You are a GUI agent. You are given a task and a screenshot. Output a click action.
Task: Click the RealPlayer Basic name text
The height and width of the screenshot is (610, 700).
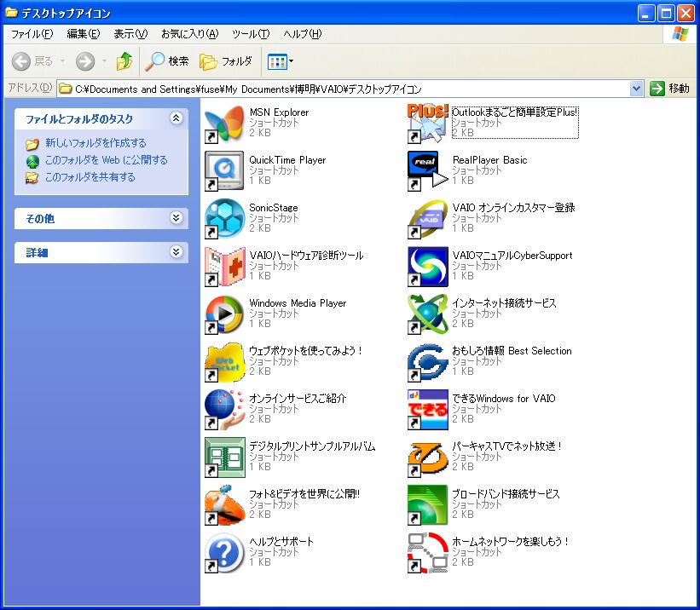(x=489, y=160)
